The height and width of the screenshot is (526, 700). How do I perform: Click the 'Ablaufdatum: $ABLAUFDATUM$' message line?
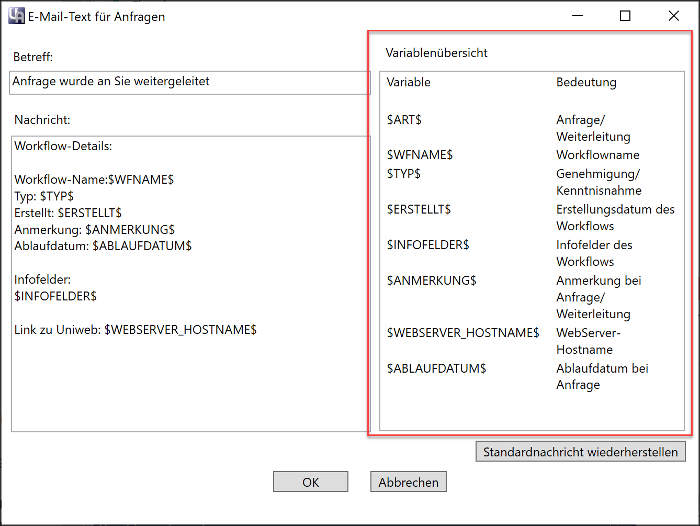[x=103, y=246]
